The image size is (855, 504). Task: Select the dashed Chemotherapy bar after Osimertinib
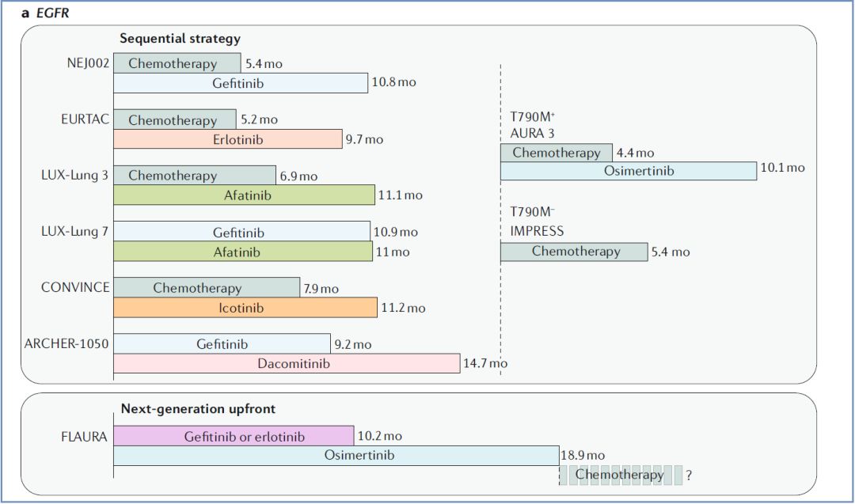click(621, 476)
